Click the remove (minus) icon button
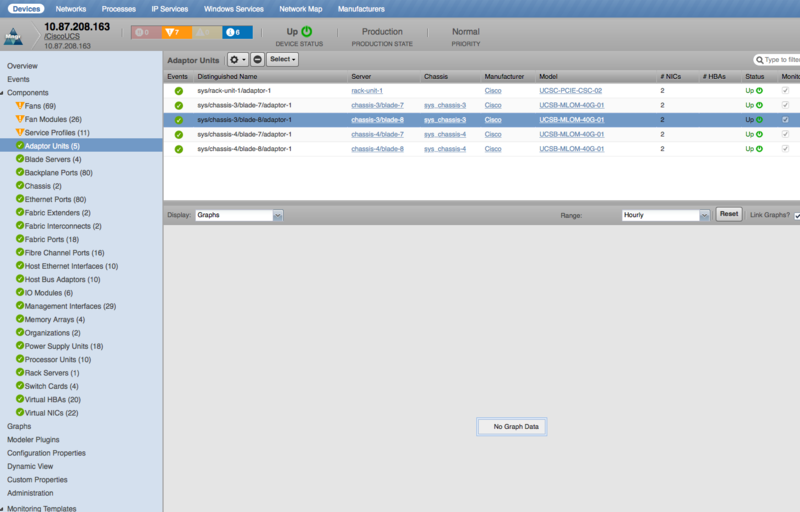800x512 pixels. 258,60
